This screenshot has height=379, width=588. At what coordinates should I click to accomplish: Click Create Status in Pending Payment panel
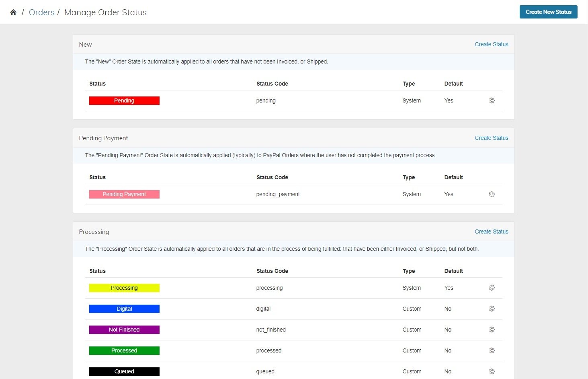pyautogui.click(x=491, y=138)
